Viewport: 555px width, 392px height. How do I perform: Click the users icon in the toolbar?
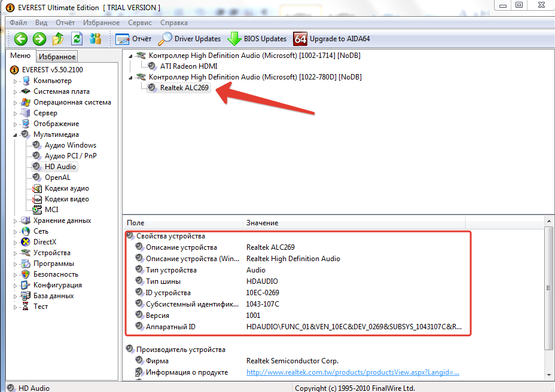[x=95, y=39]
